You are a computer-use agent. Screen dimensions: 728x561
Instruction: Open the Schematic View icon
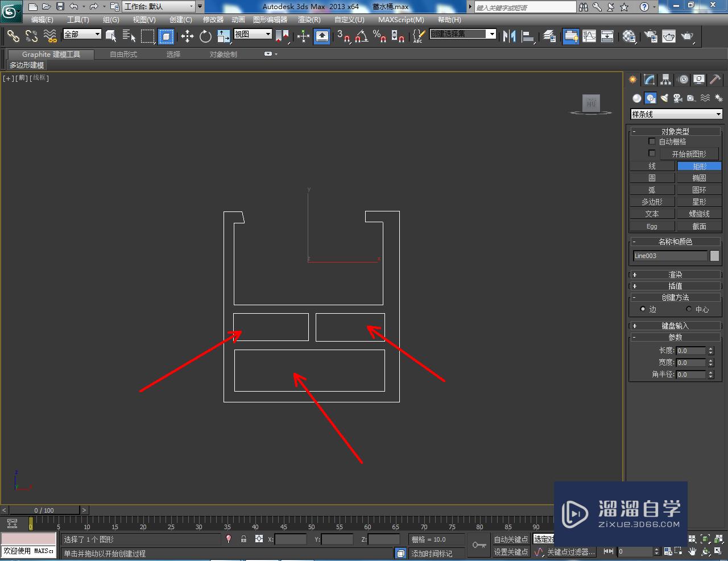pyautogui.click(x=607, y=36)
